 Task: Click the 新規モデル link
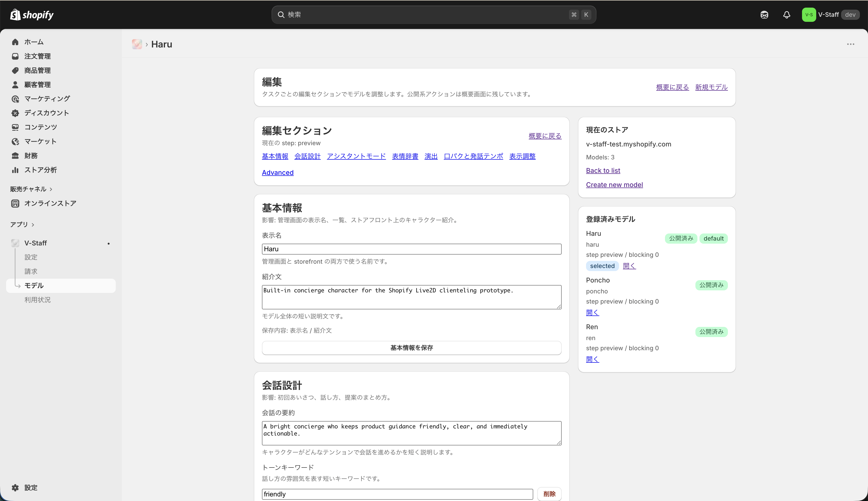tap(711, 87)
